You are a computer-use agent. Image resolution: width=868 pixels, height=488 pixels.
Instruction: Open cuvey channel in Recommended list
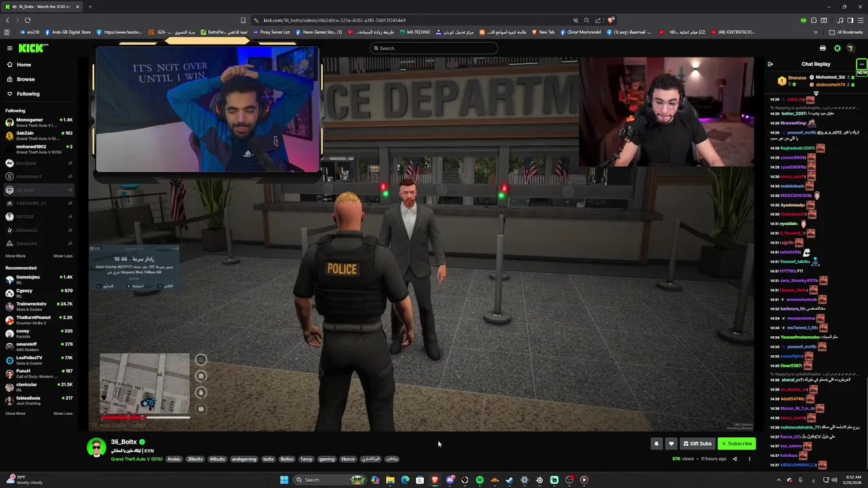39,333
